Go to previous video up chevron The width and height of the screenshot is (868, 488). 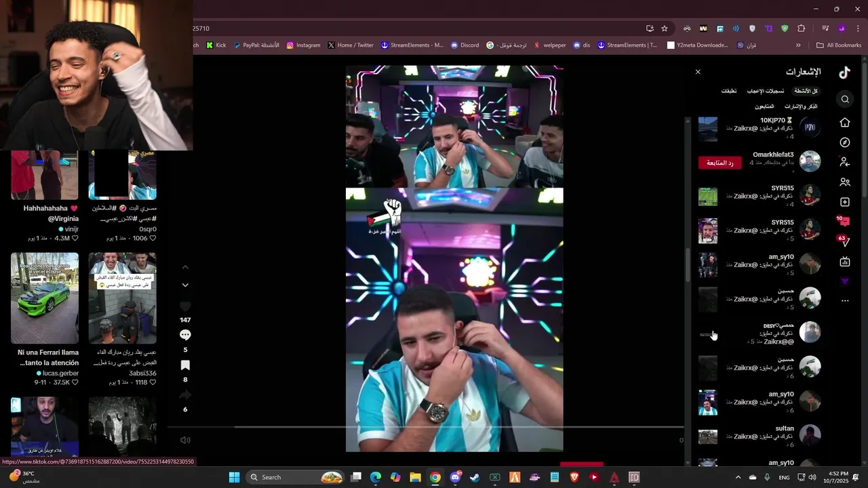click(185, 267)
